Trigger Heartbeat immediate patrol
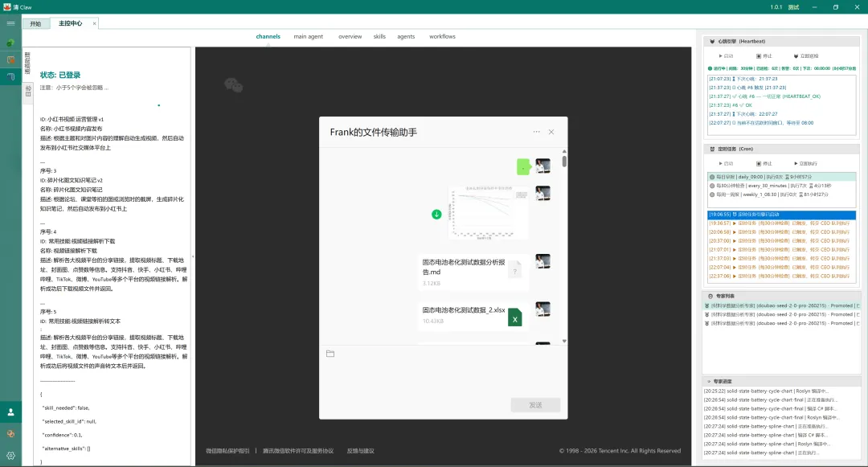The width and height of the screenshot is (868, 467). (806, 56)
